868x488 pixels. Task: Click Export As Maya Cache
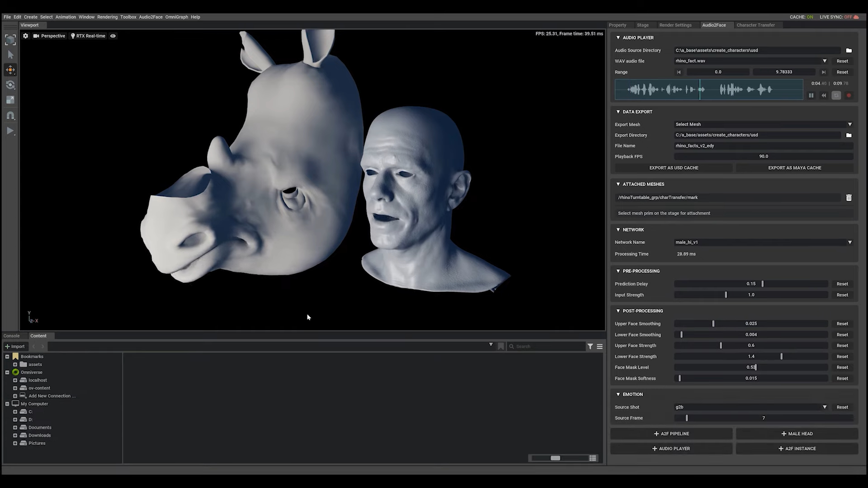point(795,168)
